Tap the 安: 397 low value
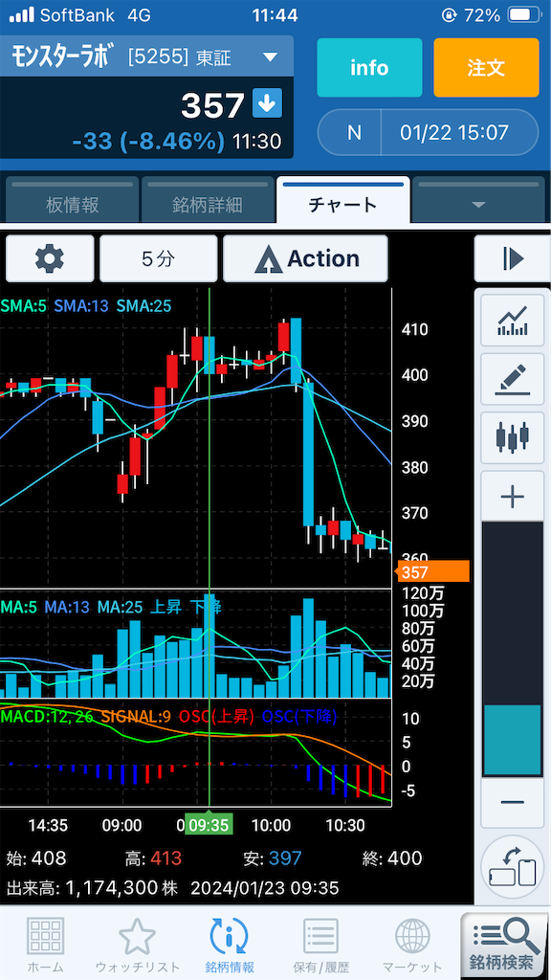551x980 pixels. tap(273, 858)
